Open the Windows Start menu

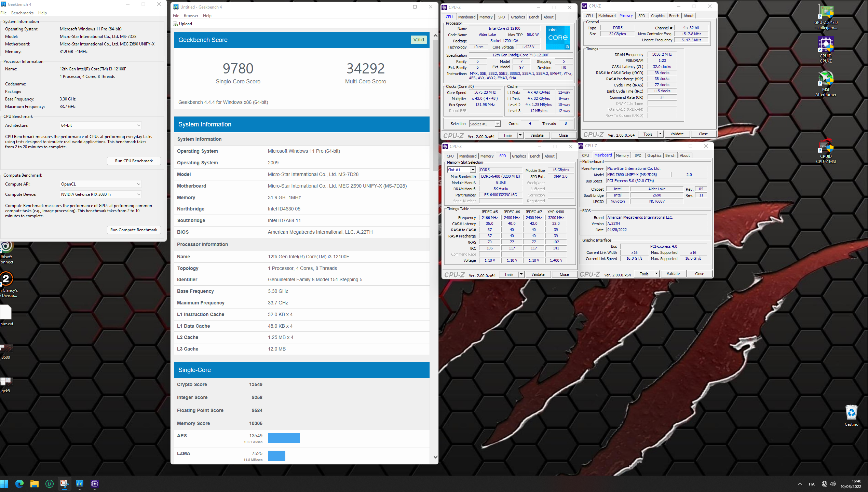coord(4,484)
